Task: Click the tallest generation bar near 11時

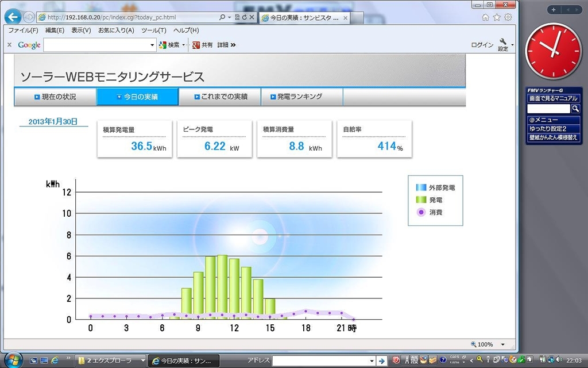Action: [x=222, y=287]
